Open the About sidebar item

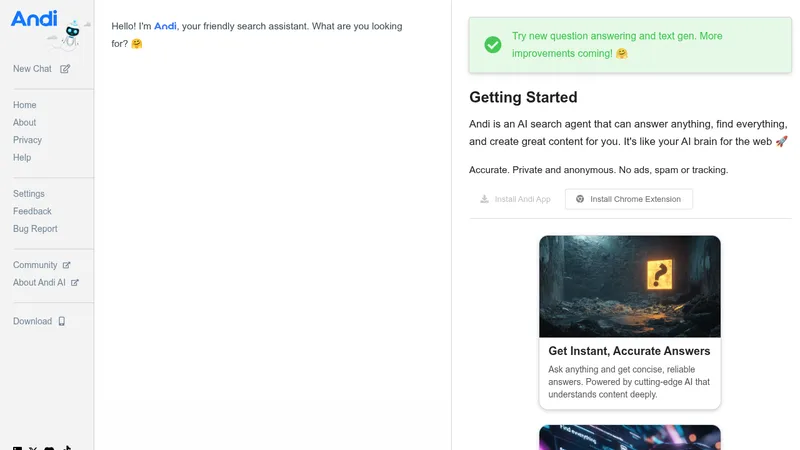[x=24, y=122]
